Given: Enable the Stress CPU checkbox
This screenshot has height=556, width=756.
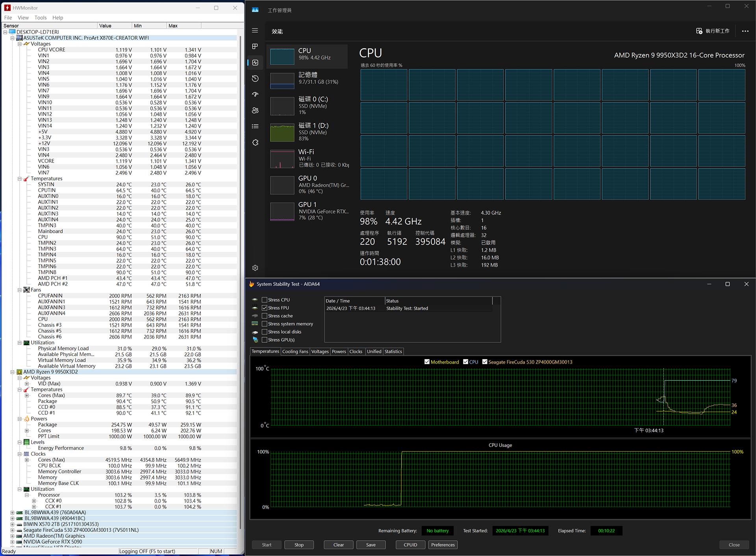Looking at the screenshot, I should [x=265, y=300].
